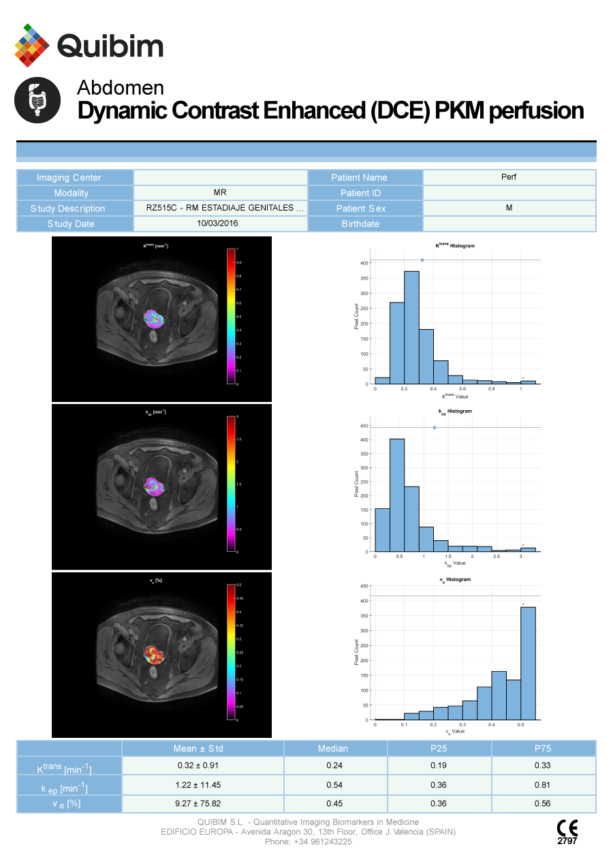Click the P75 column header
613x868 pixels.
(x=544, y=748)
